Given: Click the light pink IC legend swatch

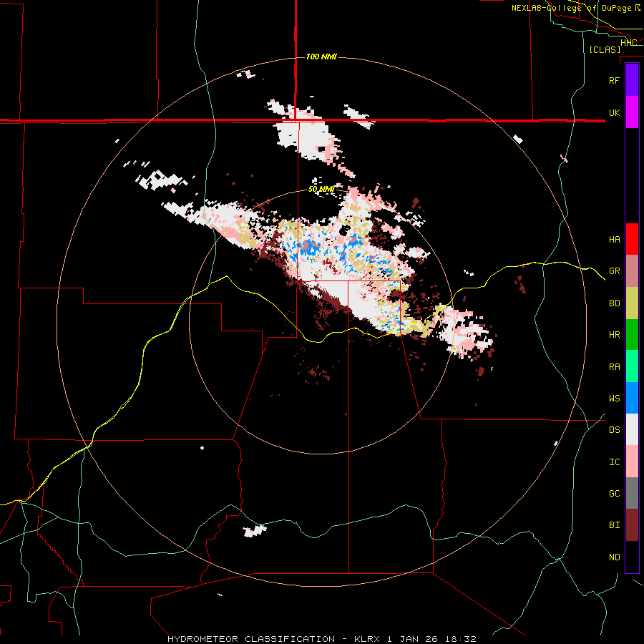Looking at the screenshot, I should (x=632, y=462).
